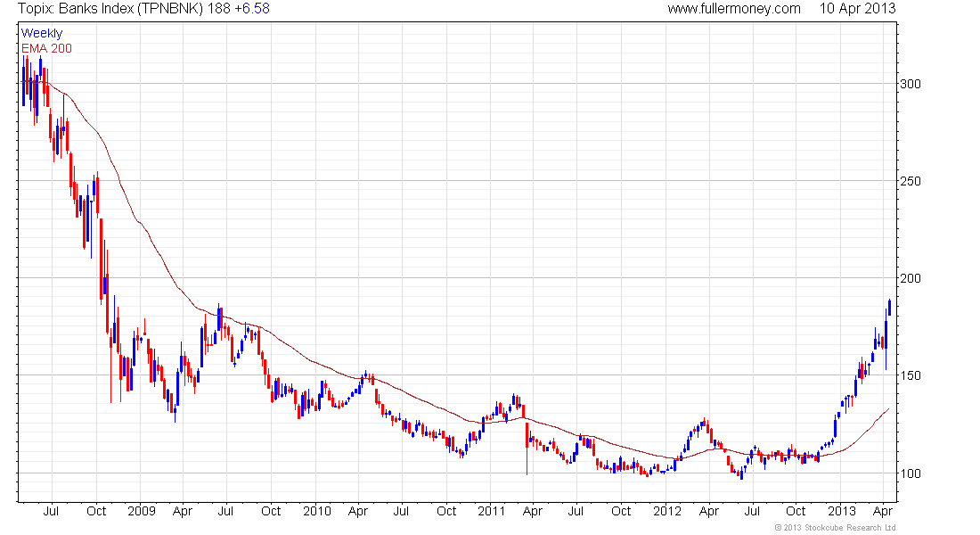The height and width of the screenshot is (535, 980).
Task: Select the price change value '+6.58'
Action: 252,9
